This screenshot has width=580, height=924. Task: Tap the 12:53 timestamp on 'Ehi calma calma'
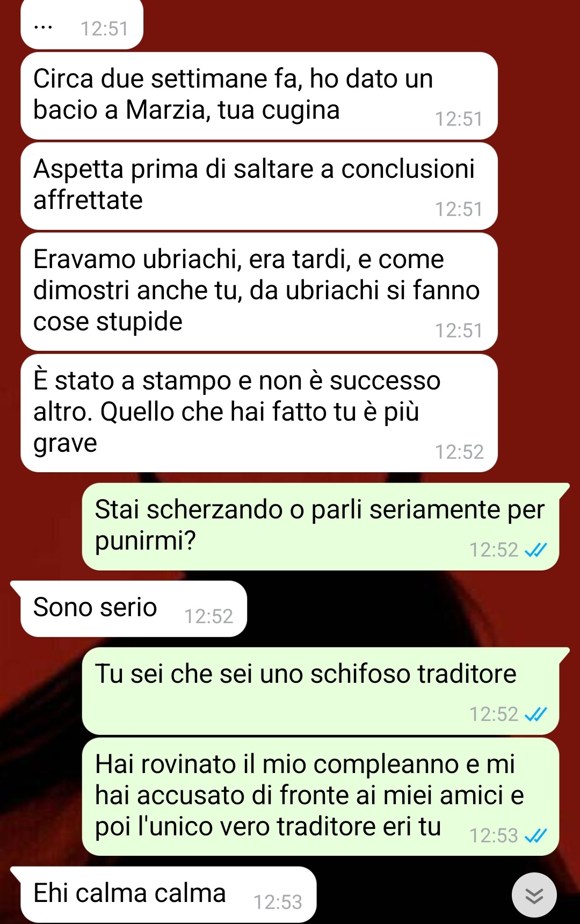(278, 902)
